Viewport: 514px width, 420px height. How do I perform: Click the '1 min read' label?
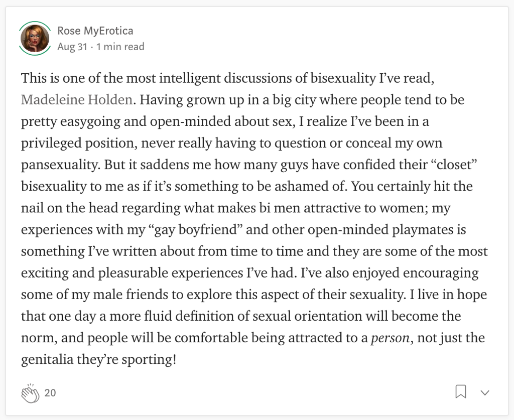pyautogui.click(x=120, y=47)
